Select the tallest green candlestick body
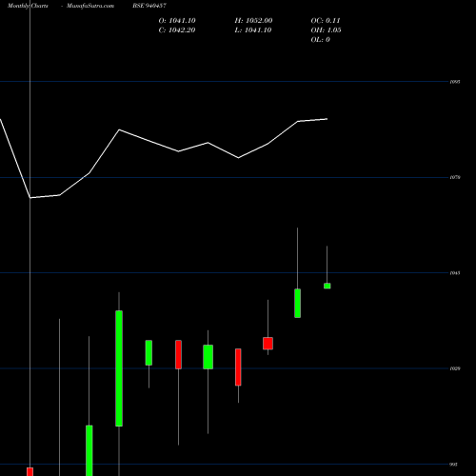The width and height of the screenshot is (476, 476). (119, 368)
